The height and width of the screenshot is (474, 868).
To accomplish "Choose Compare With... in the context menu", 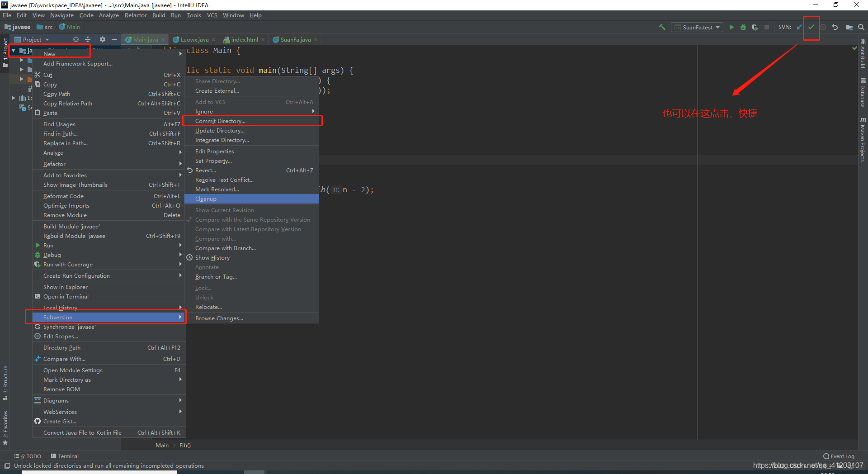I will [x=108, y=359].
